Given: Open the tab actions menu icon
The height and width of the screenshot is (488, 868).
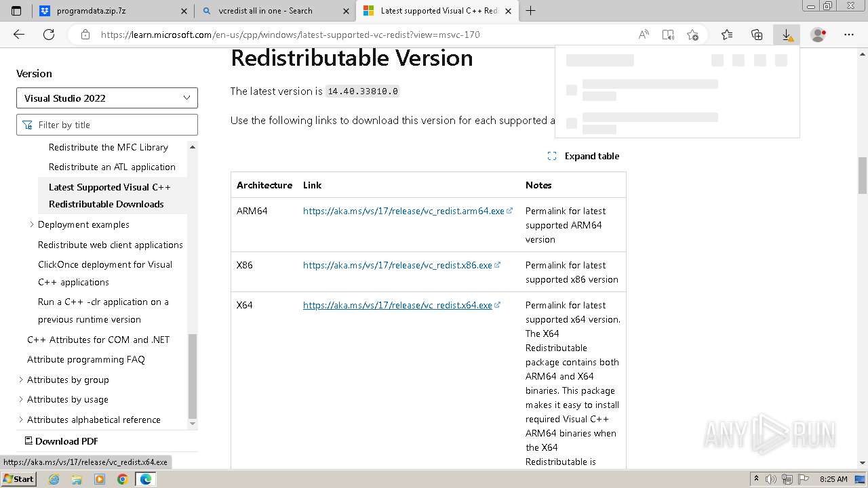Looking at the screenshot, I should pos(16,11).
